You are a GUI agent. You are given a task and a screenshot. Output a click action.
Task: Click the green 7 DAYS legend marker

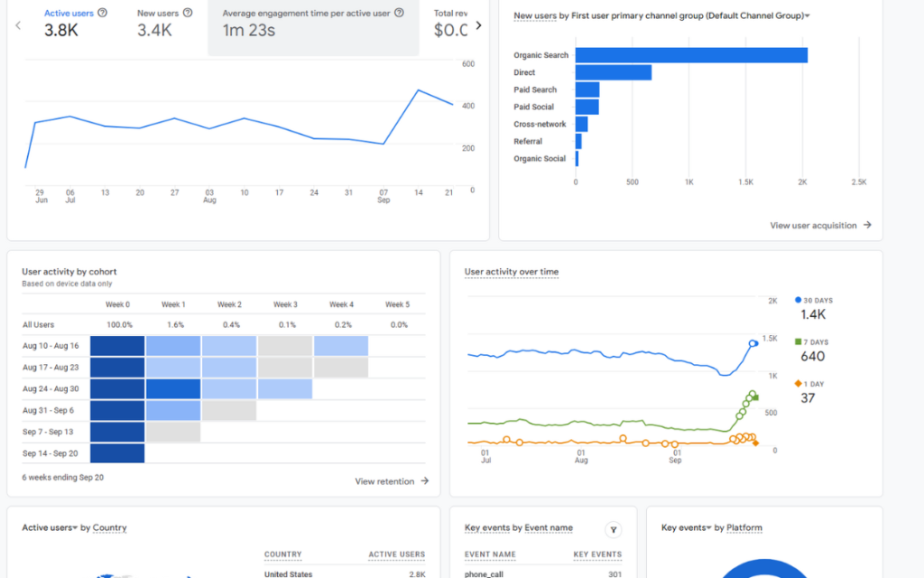coord(799,342)
